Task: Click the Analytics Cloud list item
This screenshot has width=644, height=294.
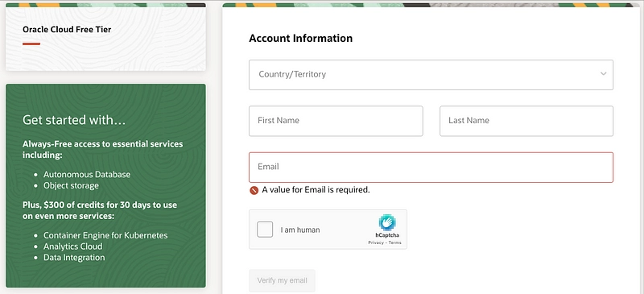Action: point(73,246)
